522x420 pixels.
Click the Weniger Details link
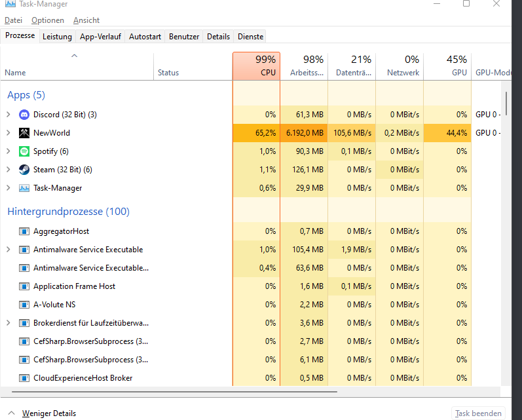[x=49, y=413]
